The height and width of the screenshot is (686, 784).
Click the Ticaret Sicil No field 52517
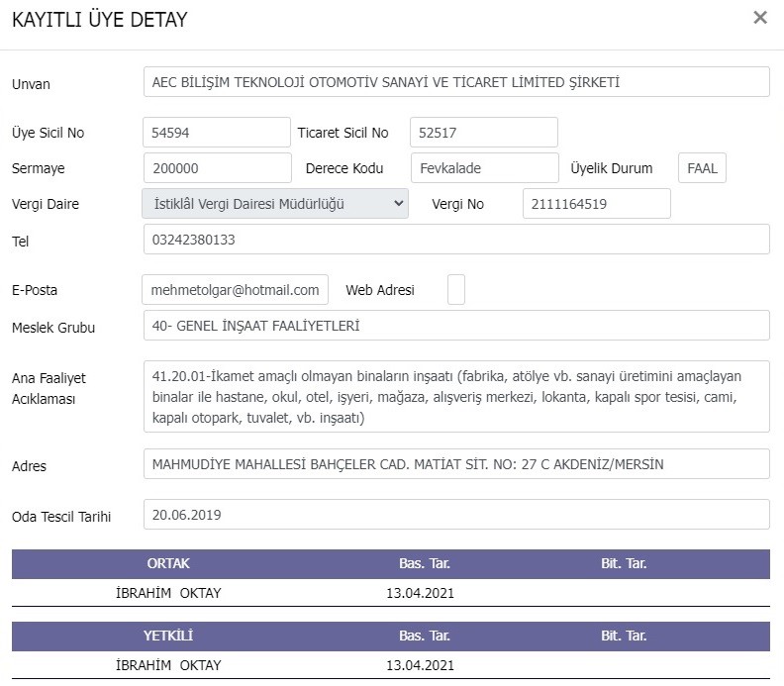tap(484, 133)
